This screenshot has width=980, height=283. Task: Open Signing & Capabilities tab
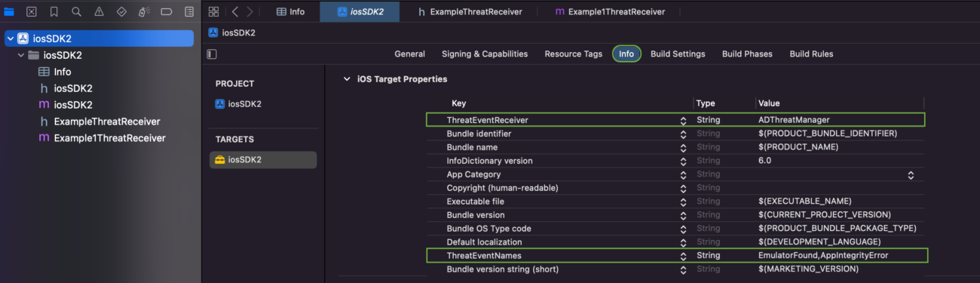point(485,54)
